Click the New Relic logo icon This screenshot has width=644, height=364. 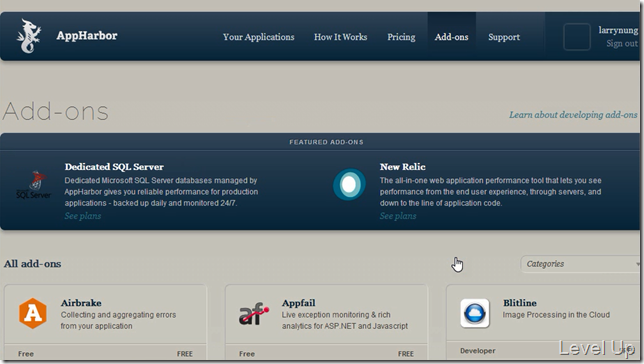coord(349,184)
